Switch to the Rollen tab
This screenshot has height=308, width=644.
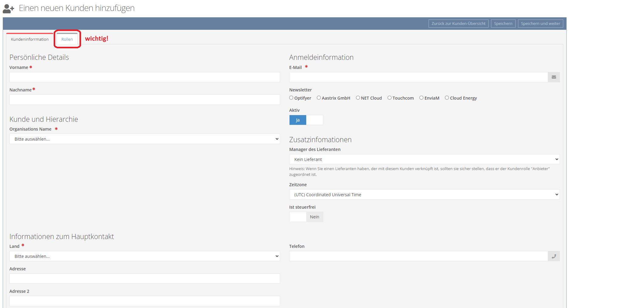[x=67, y=39]
